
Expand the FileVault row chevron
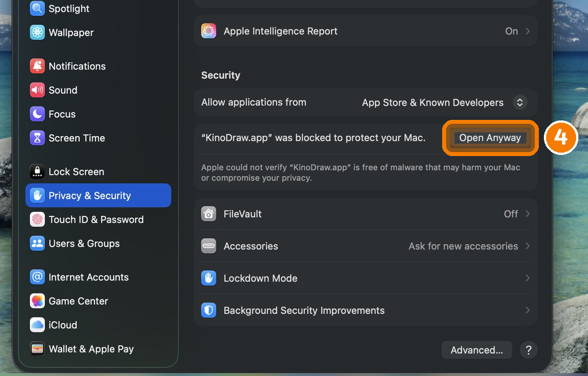click(x=528, y=214)
